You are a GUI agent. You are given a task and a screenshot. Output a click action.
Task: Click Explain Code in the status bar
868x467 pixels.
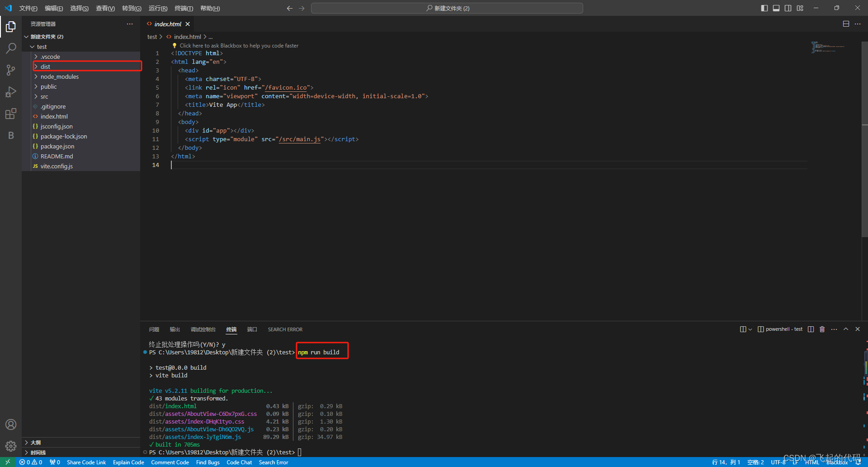click(x=128, y=462)
